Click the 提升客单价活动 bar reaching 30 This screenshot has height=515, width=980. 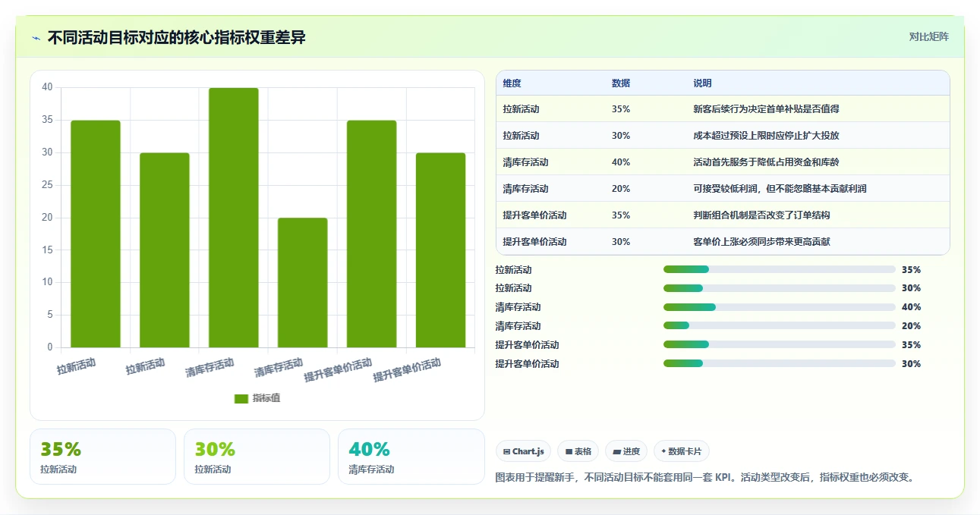point(441,250)
